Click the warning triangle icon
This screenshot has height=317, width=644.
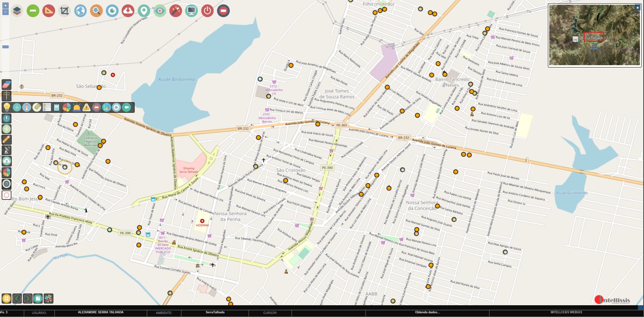point(86,107)
